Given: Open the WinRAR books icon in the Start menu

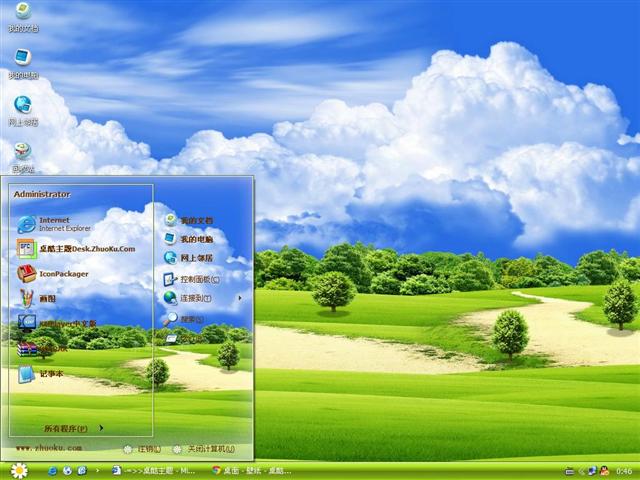Looking at the screenshot, I should click(x=42, y=349).
